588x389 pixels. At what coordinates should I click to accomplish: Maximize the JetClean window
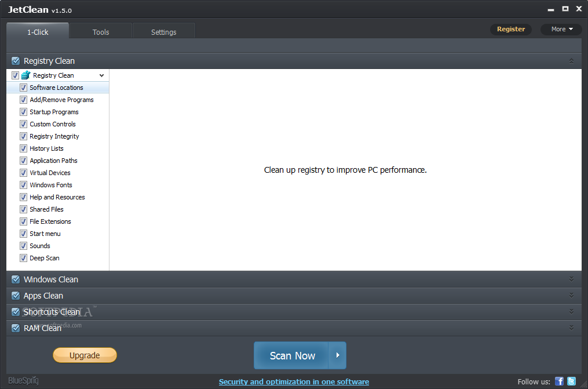[565, 9]
